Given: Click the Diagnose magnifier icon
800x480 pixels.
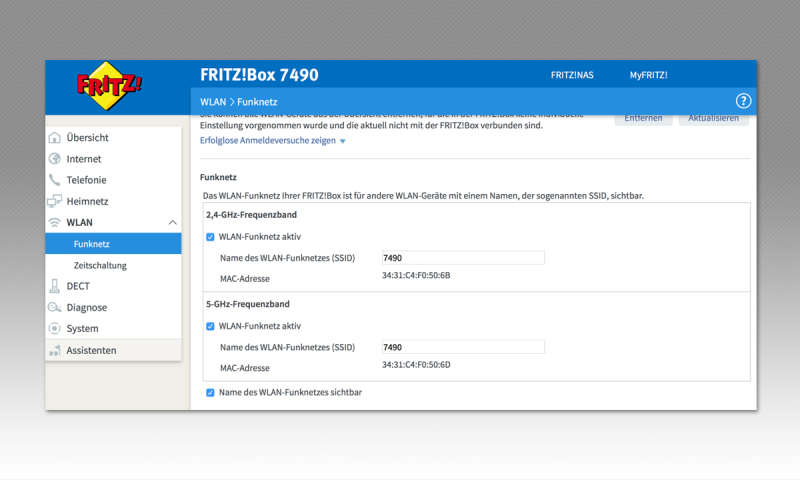Looking at the screenshot, I should click(55, 307).
